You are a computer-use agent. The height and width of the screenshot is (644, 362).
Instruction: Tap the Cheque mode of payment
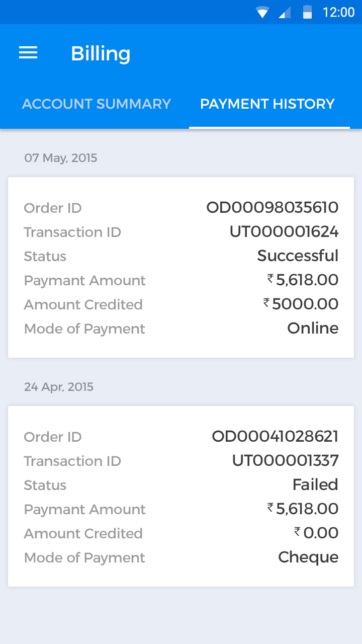click(308, 557)
